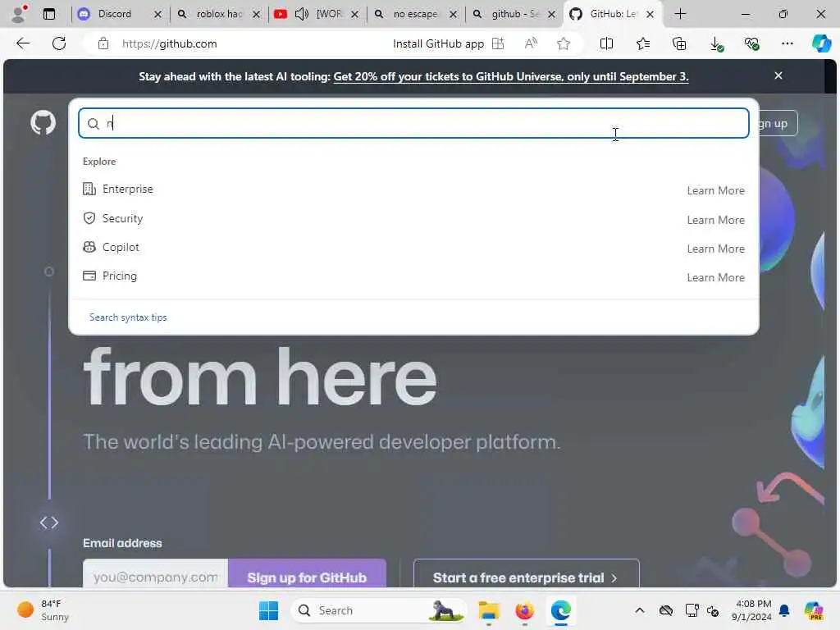Image resolution: width=840 pixels, height=630 pixels.
Task: Click the GitHub Octocat logo
Action: 43,123
